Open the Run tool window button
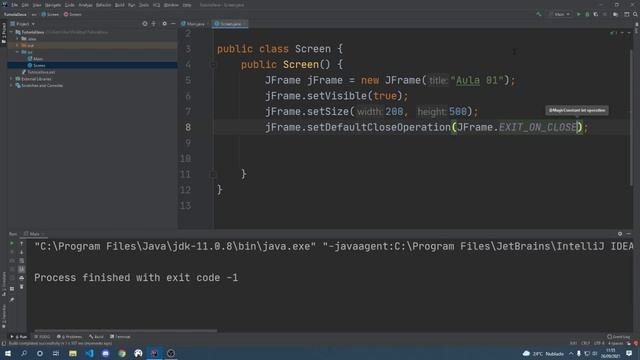The height and width of the screenshot is (360, 640). coord(19,337)
